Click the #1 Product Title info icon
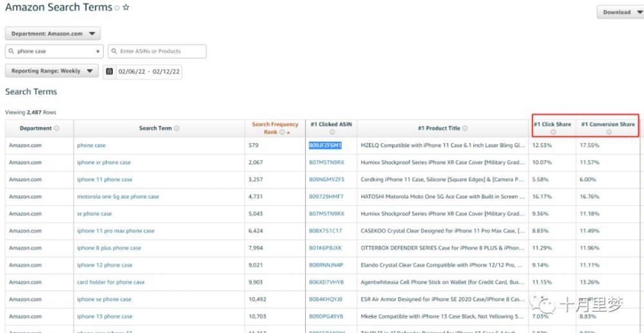644x333 pixels. (x=464, y=128)
